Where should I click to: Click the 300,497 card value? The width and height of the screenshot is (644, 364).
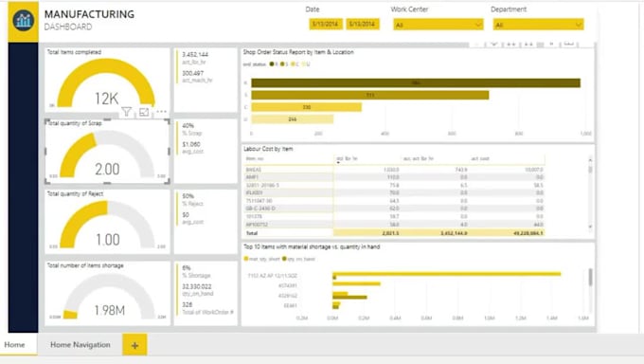[193, 73]
